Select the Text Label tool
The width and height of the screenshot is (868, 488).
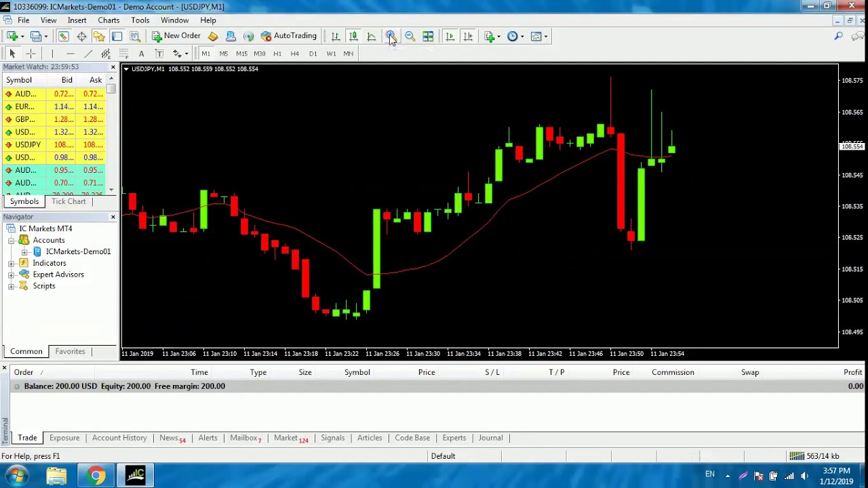pos(159,54)
